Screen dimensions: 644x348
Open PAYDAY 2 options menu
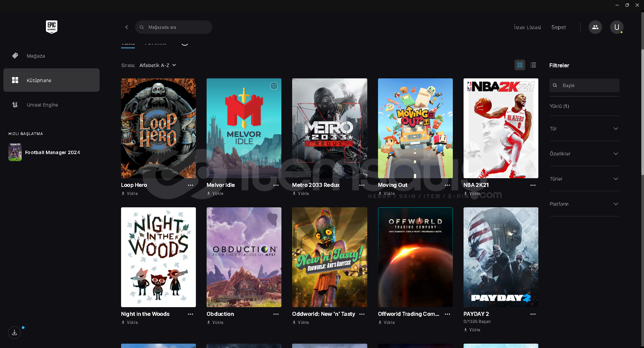(533, 314)
